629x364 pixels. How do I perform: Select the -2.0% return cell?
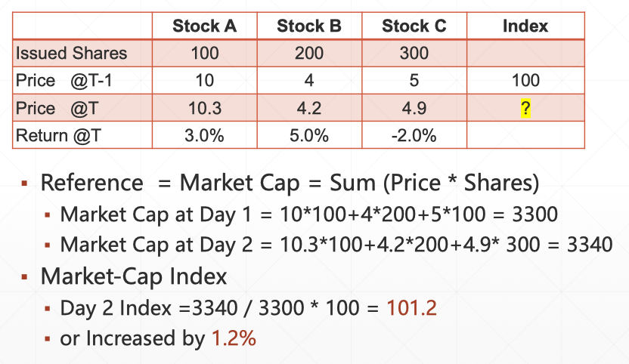[414, 136]
